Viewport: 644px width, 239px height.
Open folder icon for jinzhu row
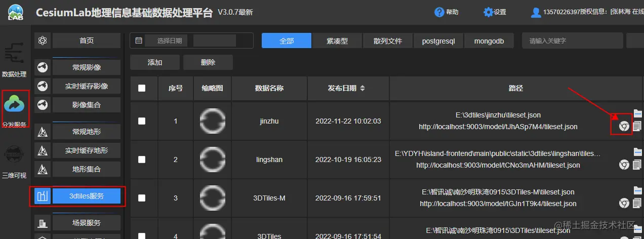(x=637, y=113)
